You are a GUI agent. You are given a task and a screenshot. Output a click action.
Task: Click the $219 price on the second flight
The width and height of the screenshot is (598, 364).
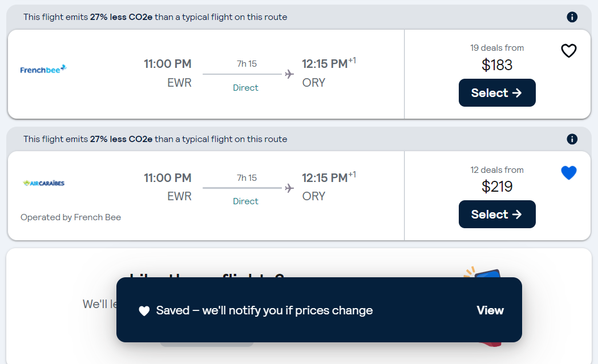(x=496, y=187)
